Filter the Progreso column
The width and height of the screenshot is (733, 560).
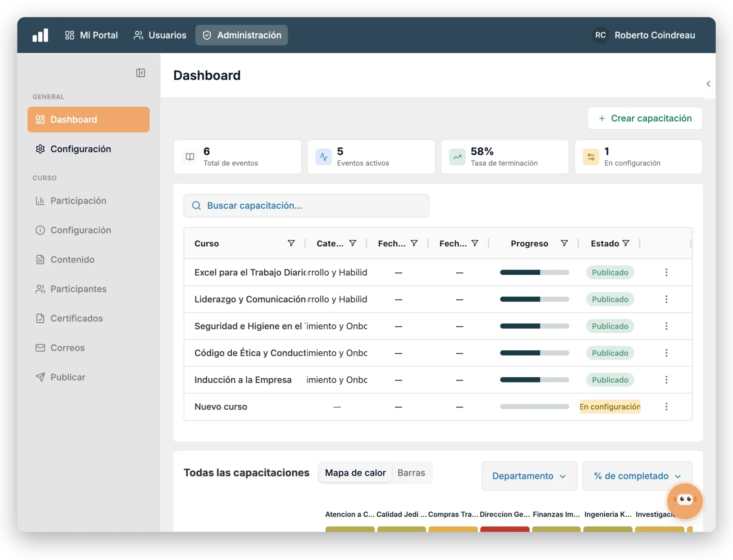(564, 243)
